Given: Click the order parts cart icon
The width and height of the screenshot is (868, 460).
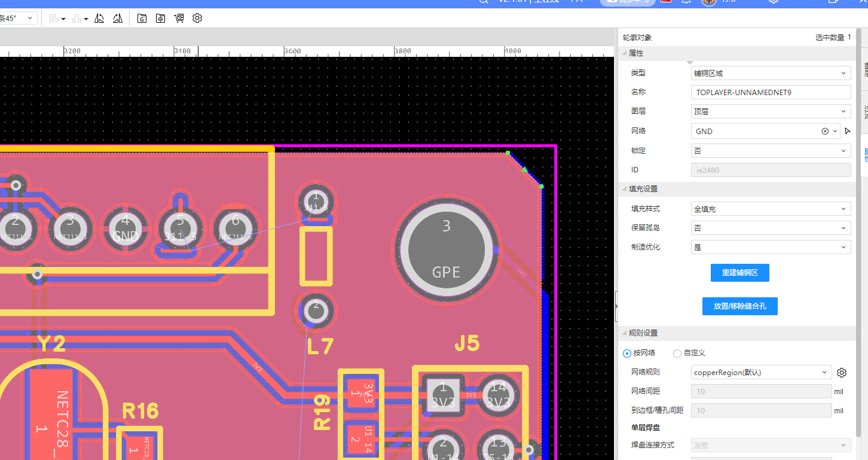Looking at the screenshot, I should (179, 19).
